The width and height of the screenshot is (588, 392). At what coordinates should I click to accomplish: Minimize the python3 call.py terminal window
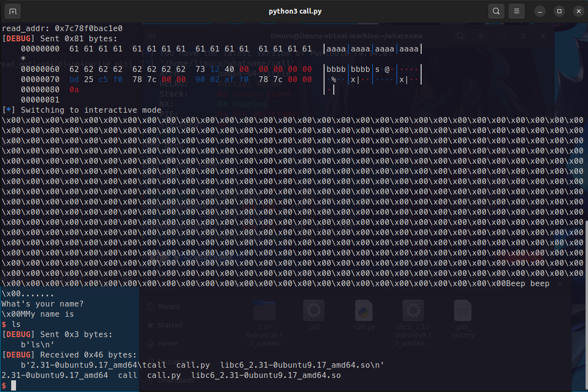(x=541, y=11)
